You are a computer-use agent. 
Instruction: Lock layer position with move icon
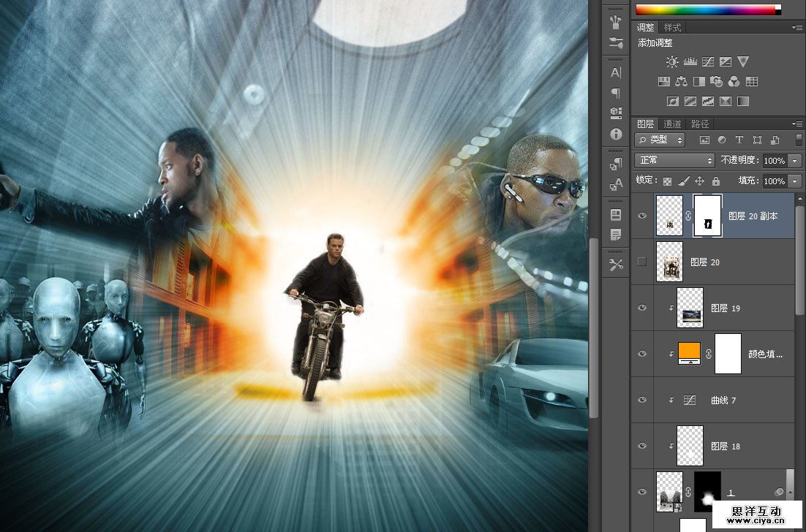tap(699, 180)
